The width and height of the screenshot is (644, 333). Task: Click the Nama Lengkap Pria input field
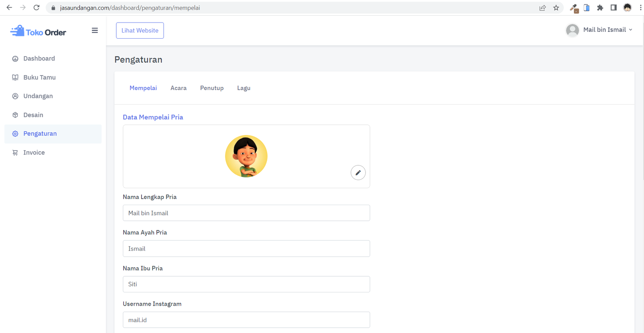246,213
